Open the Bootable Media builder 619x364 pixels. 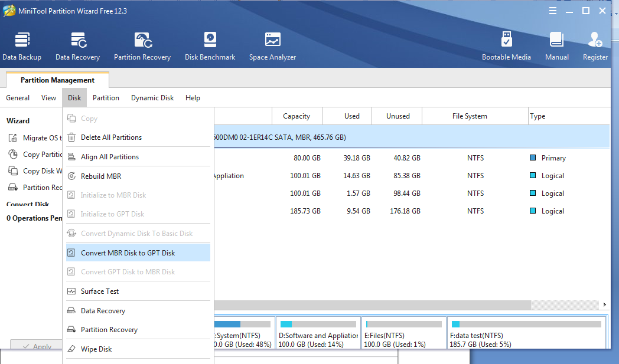point(507,40)
